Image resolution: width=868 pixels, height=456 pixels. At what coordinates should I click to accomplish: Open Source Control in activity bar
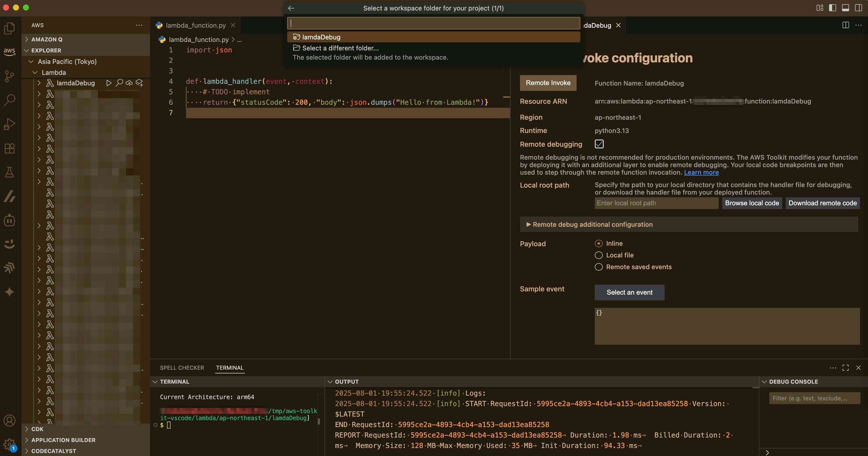coord(9,76)
